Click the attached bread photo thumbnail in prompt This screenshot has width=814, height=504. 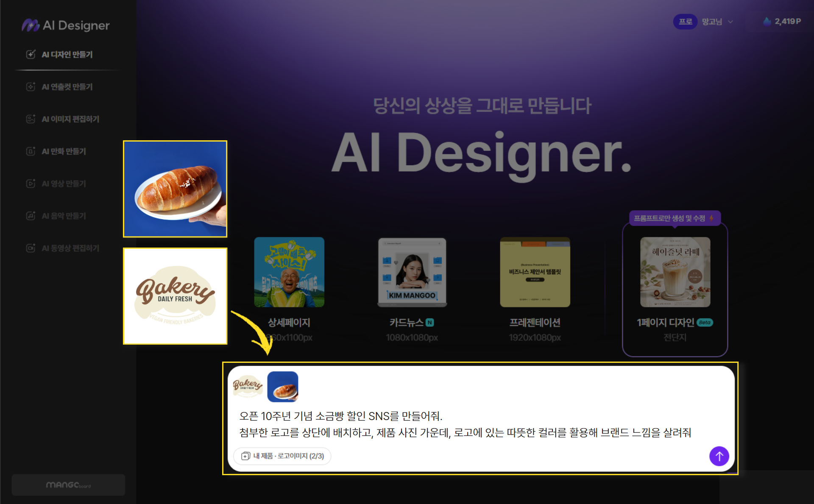[x=283, y=387]
